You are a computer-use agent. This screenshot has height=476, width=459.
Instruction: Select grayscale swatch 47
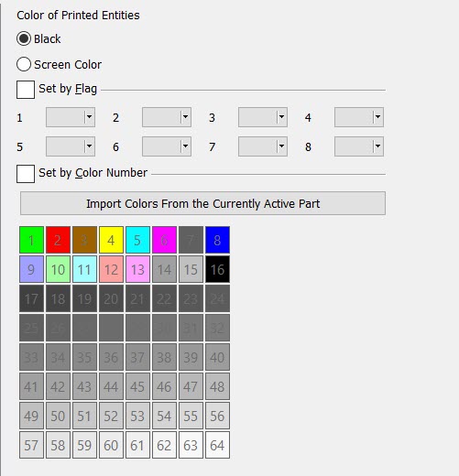pyautogui.click(x=191, y=386)
